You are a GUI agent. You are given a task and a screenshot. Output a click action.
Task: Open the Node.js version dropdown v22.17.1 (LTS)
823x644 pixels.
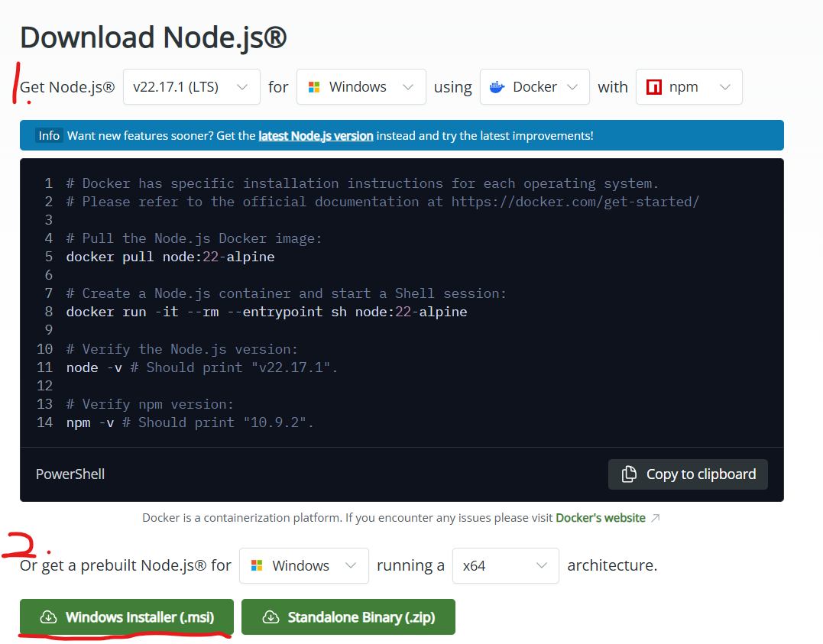[x=192, y=86]
